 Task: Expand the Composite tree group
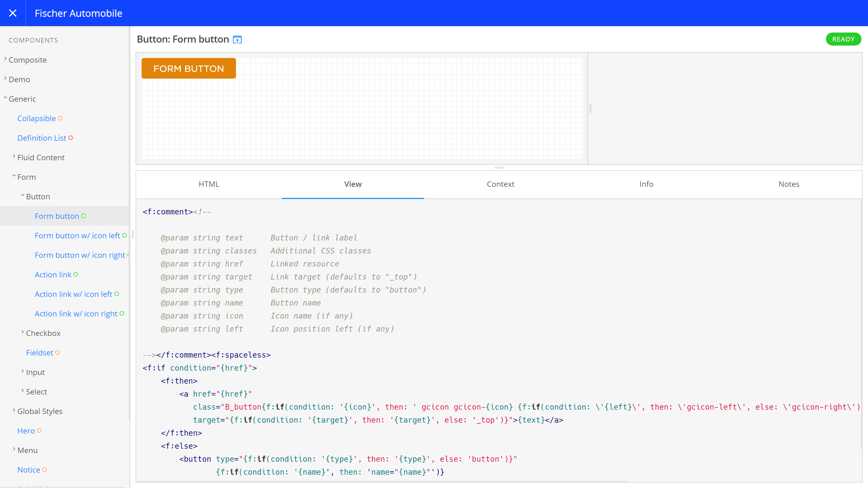click(27, 60)
